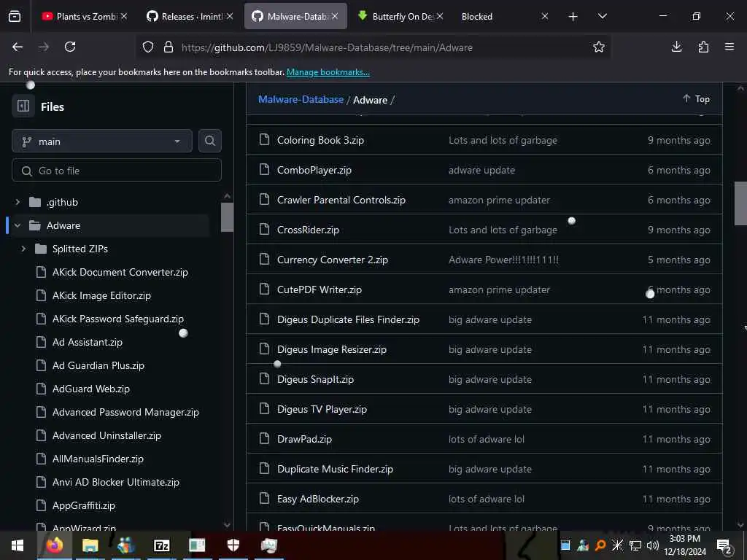Open Coloring Book 3.zip file

pos(320,141)
